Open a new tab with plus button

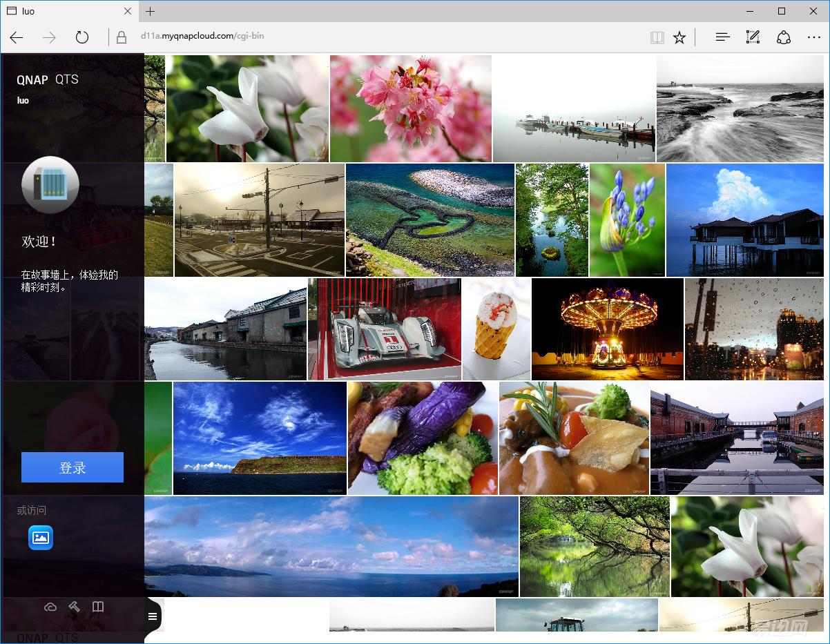pos(151,11)
